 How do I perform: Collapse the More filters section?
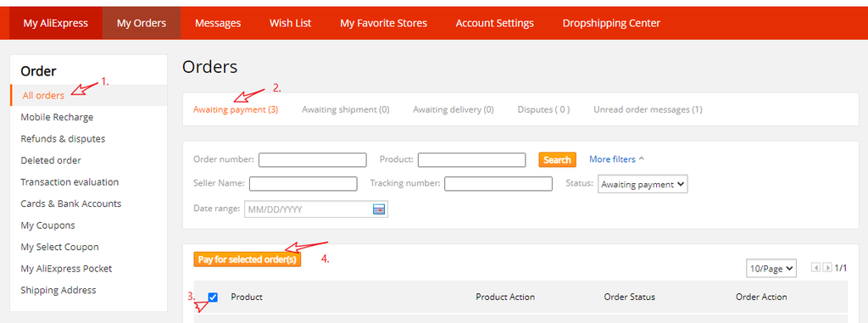click(x=617, y=159)
